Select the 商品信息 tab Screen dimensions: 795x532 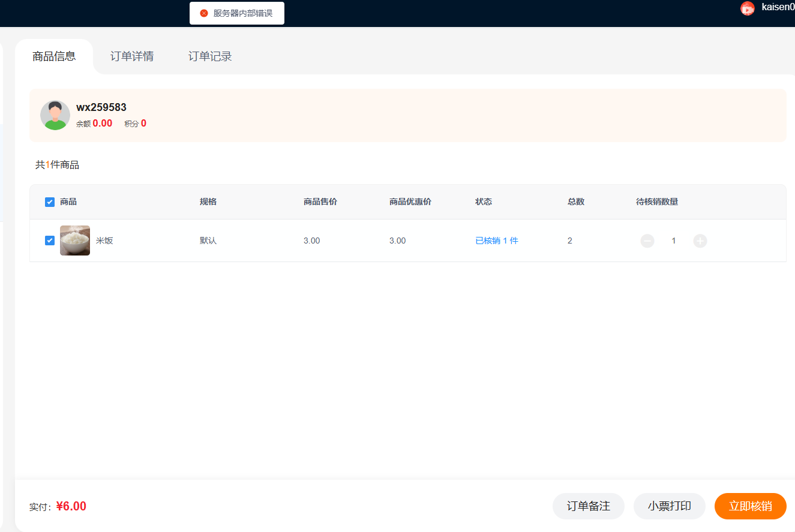click(x=54, y=56)
